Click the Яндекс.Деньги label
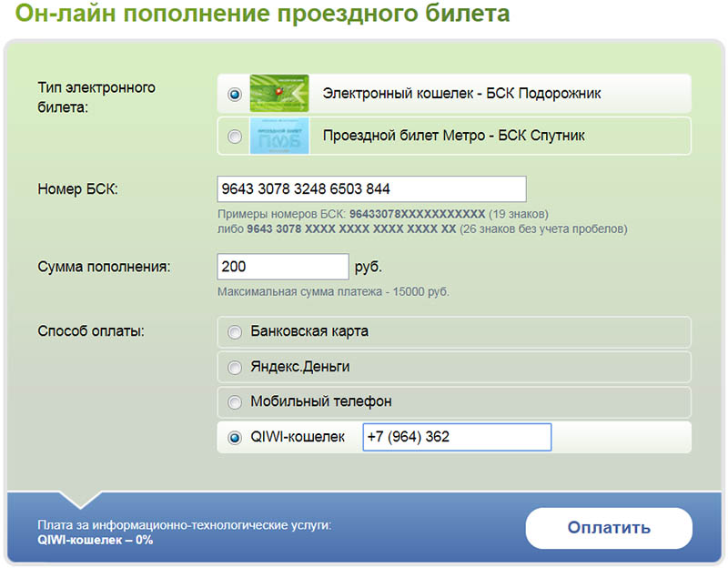The width and height of the screenshot is (728, 568). tap(300, 367)
